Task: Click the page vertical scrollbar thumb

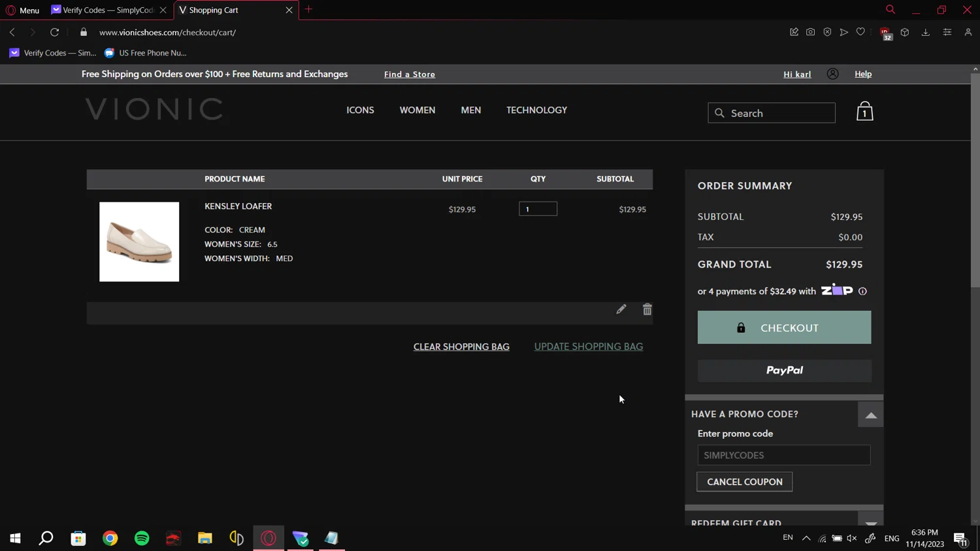Action: 975,180
